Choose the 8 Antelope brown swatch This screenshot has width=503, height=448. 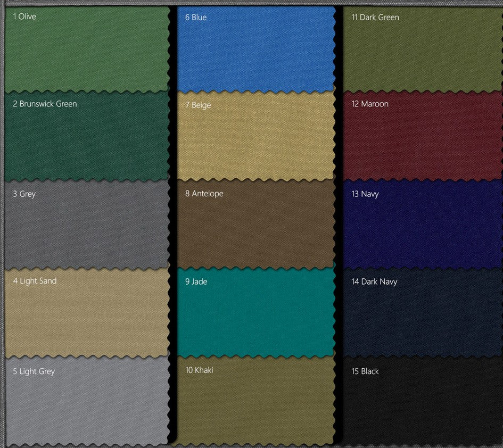click(256, 225)
